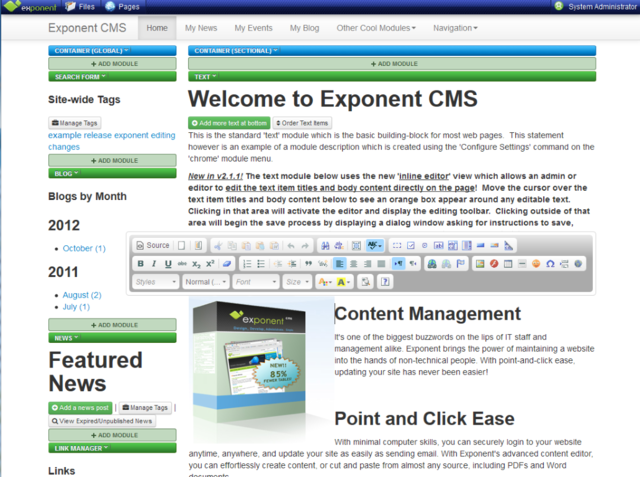Go to My News page
Viewport: 640px width, 477px height.
pyautogui.click(x=201, y=28)
